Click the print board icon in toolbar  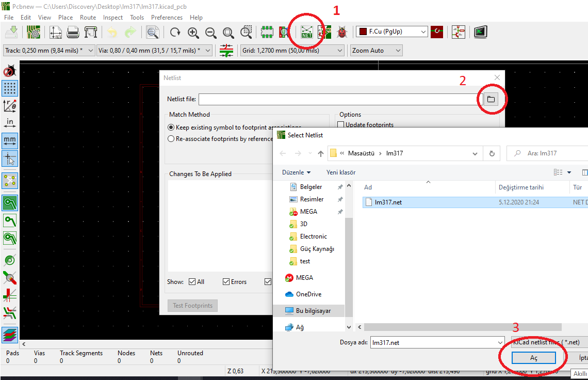coord(73,32)
